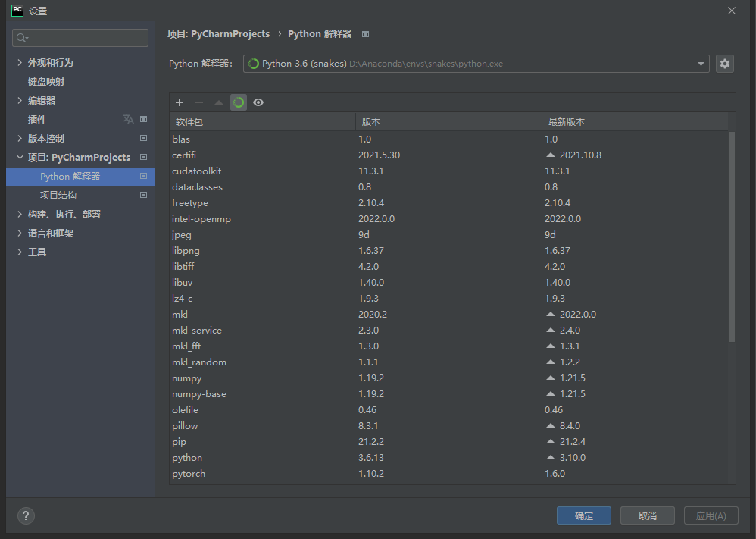The width and height of the screenshot is (756, 539).
Task: Click the PyCharm logo in title bar
Action: (17, 11)
